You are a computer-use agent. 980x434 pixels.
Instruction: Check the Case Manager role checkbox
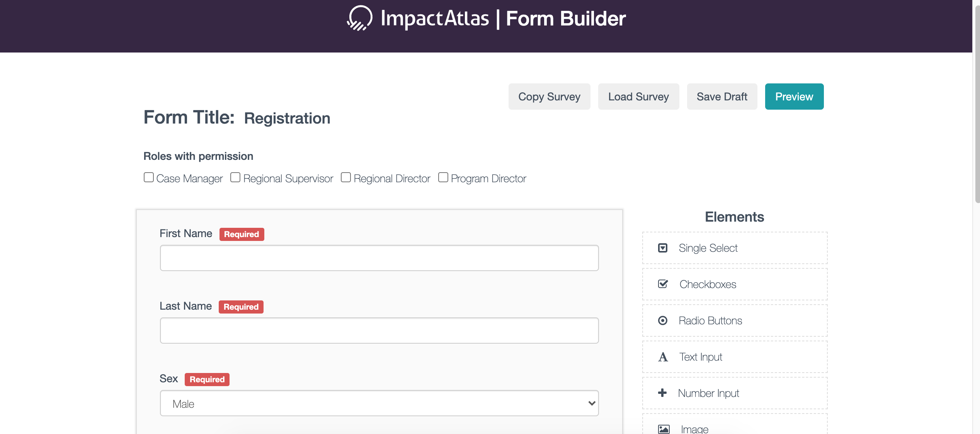click(x=149, y=178)
